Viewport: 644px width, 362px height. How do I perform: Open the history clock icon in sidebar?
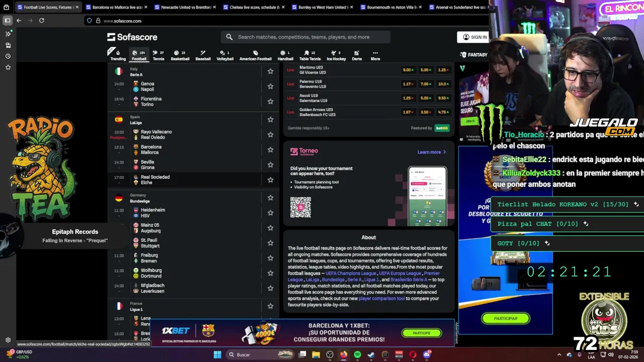click(8, 56)
